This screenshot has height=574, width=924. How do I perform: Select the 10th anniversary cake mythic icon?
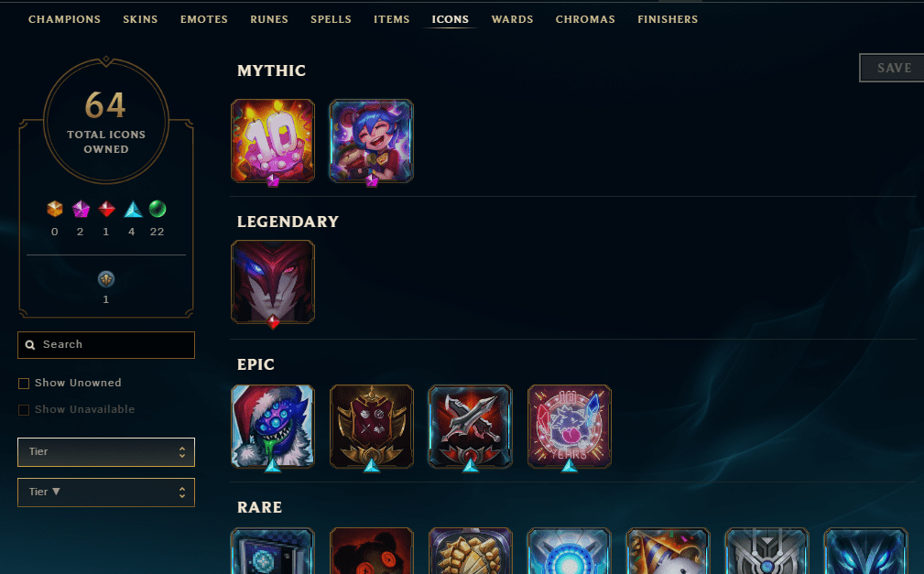coord(273,141)
